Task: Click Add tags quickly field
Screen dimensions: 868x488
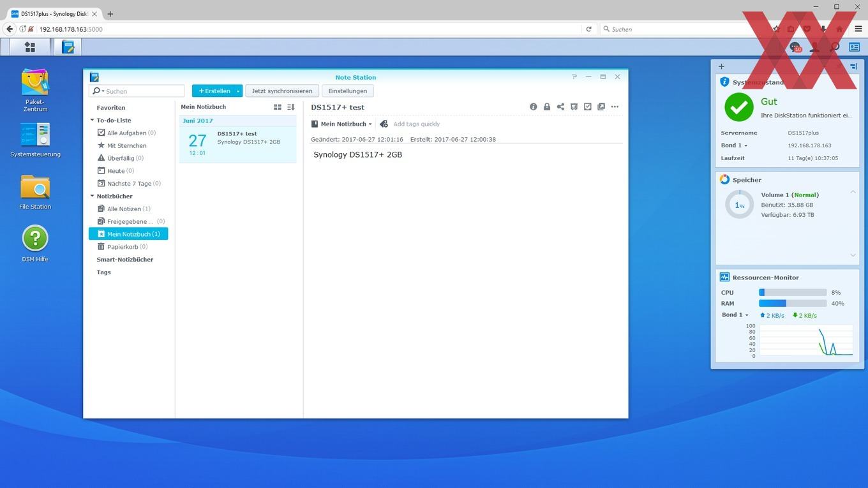Action: 417,124
